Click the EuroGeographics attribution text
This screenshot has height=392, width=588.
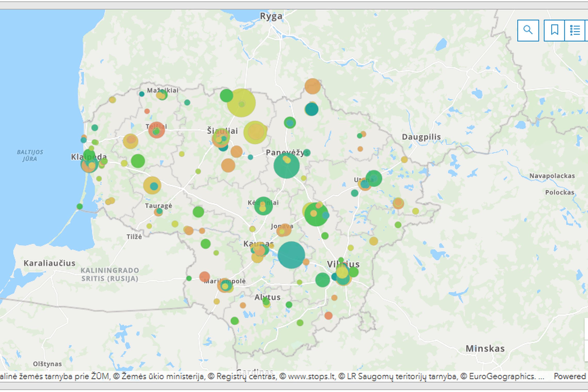(502, 376)
